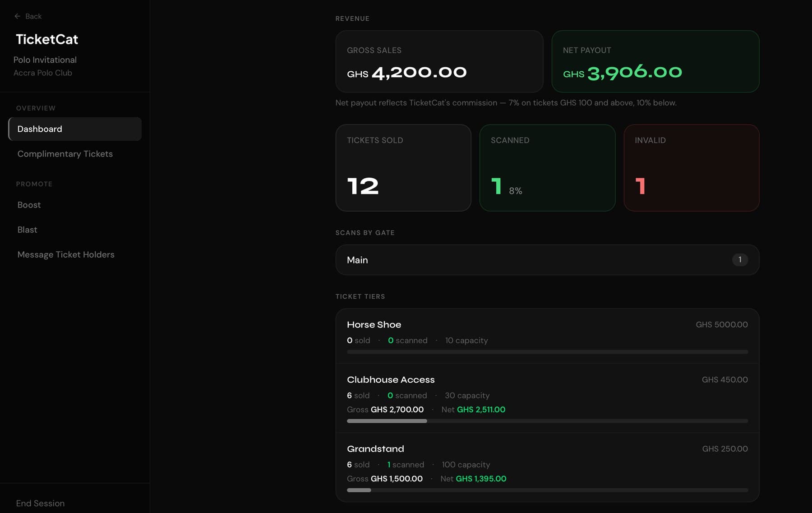Click the Gross Sales card
This screenshot has height=513, width=812.
click(439, 61)
